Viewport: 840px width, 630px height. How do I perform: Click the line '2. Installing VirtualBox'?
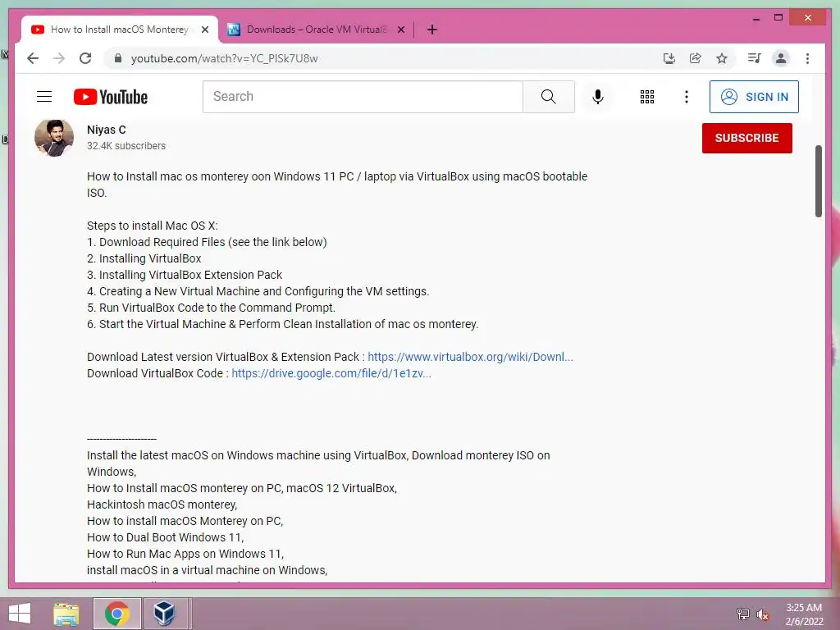coord(144,258)
